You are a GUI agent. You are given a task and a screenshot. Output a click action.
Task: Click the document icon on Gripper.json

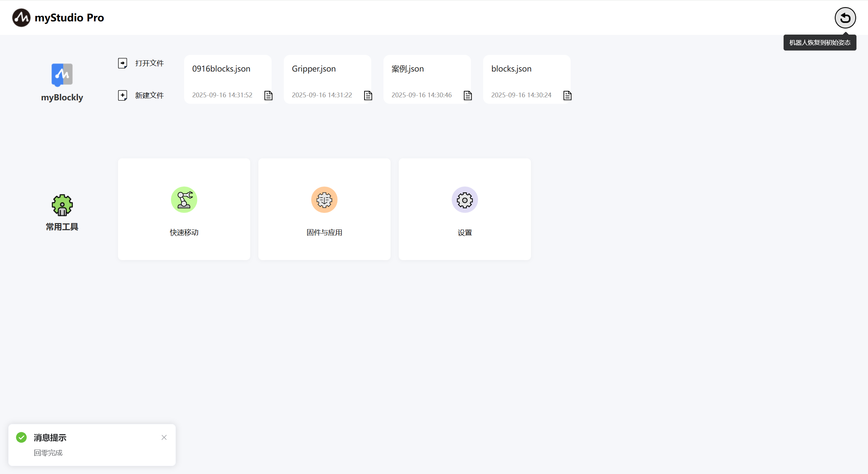click(x=368, y=96)
